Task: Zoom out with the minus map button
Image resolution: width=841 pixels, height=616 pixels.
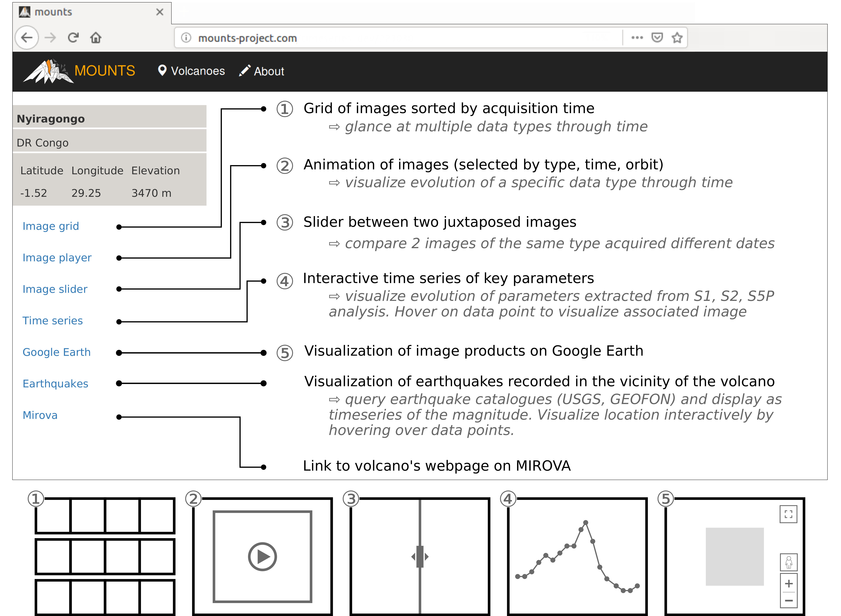Action: 788,600
